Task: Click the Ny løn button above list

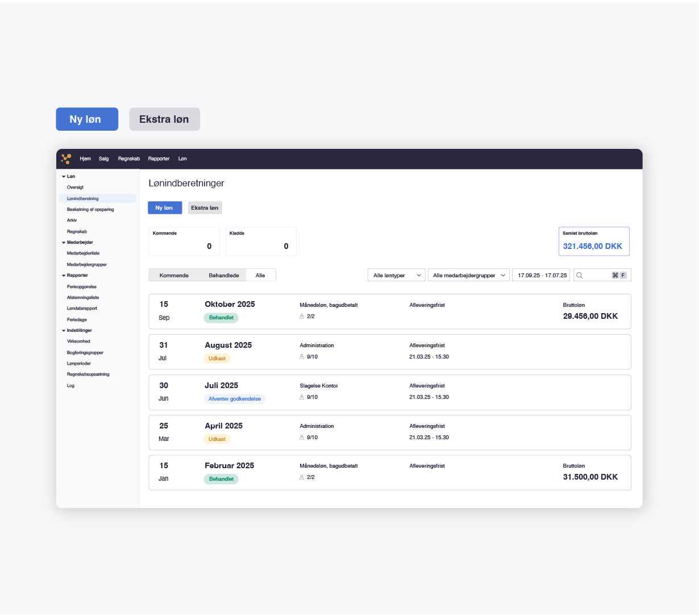Action: (x=164, y=208)
